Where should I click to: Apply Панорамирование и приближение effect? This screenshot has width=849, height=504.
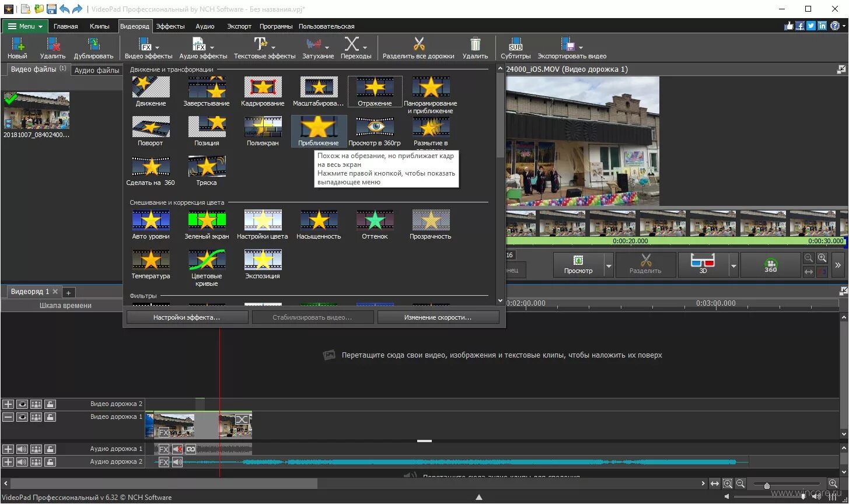point(431,95)
